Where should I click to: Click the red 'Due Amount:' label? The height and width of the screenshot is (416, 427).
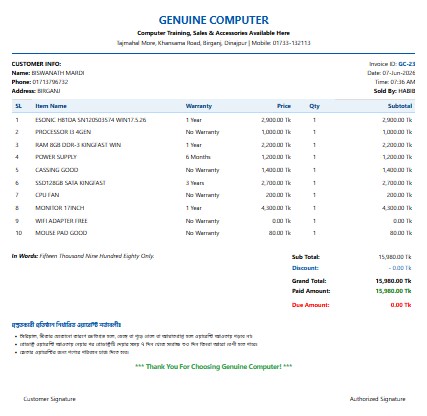[310, 305]
